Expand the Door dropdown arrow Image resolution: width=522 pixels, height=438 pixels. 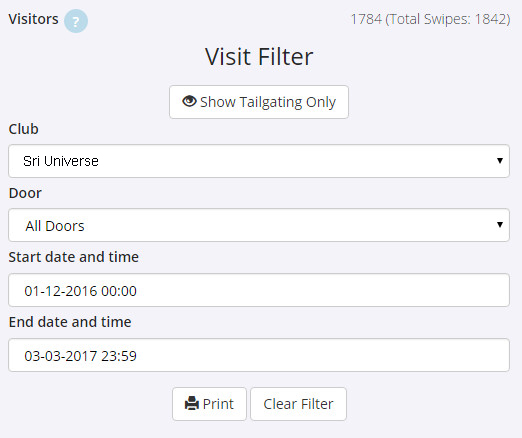point(499,225)
